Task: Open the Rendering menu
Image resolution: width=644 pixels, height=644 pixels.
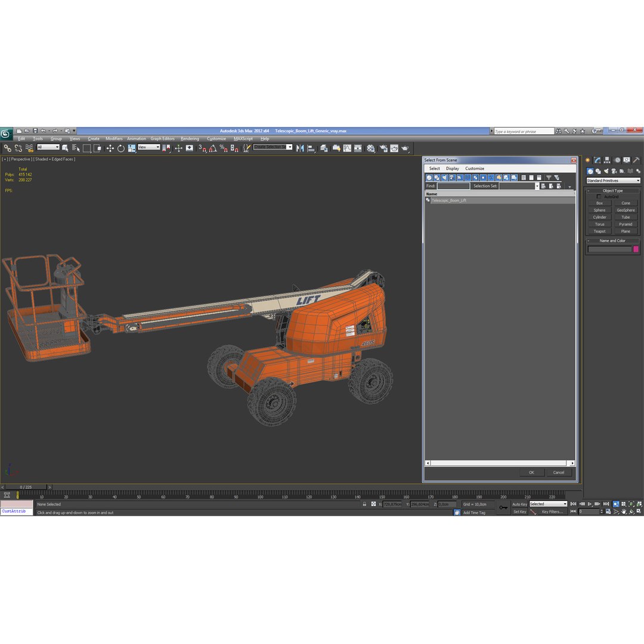Action: point(190,139)
